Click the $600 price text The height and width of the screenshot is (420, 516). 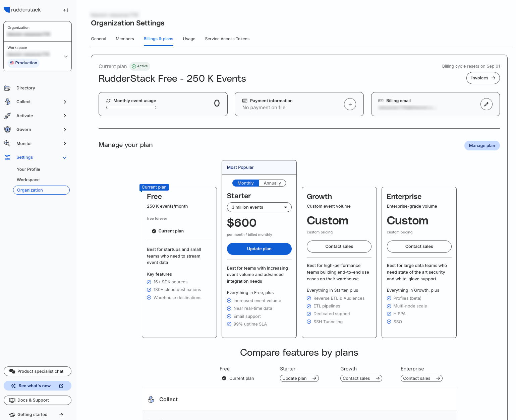click(x=242, y=223)
